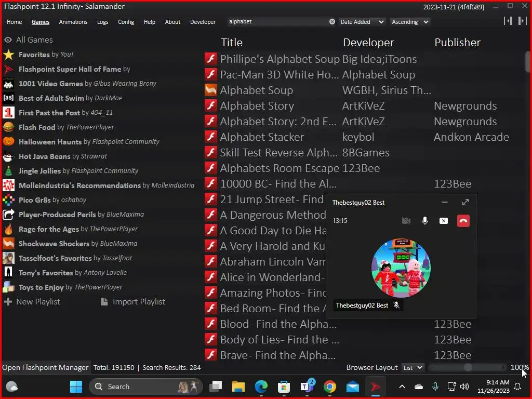The image size is (532, 399).
Task: Adjust the thumbnail zoom slider
Action: 468,367
